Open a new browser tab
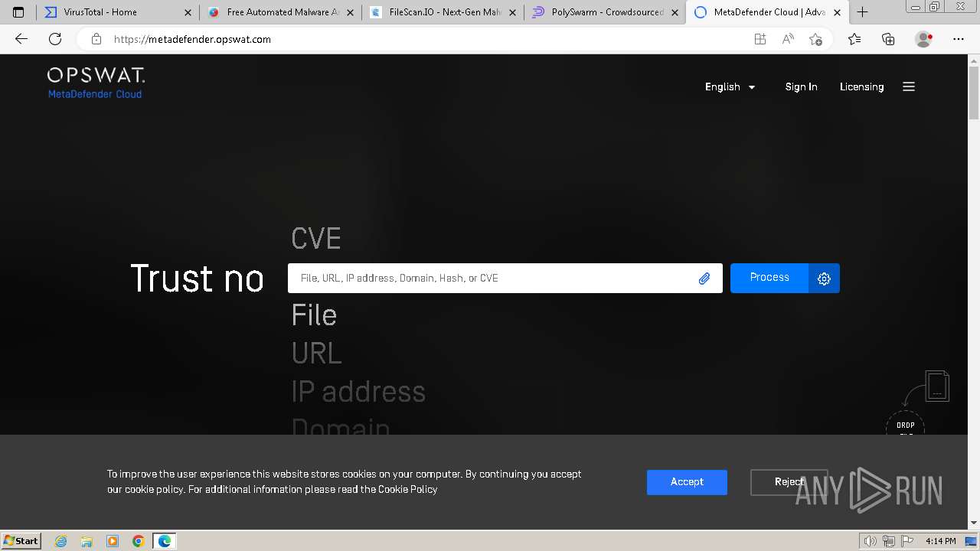 click(863, 12)
